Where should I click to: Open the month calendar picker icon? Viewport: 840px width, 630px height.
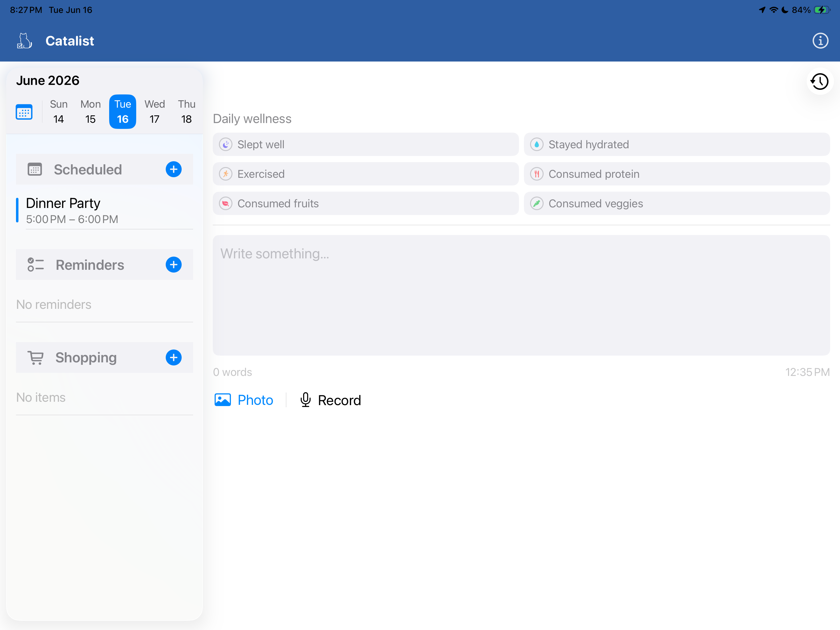coord(24,112)
